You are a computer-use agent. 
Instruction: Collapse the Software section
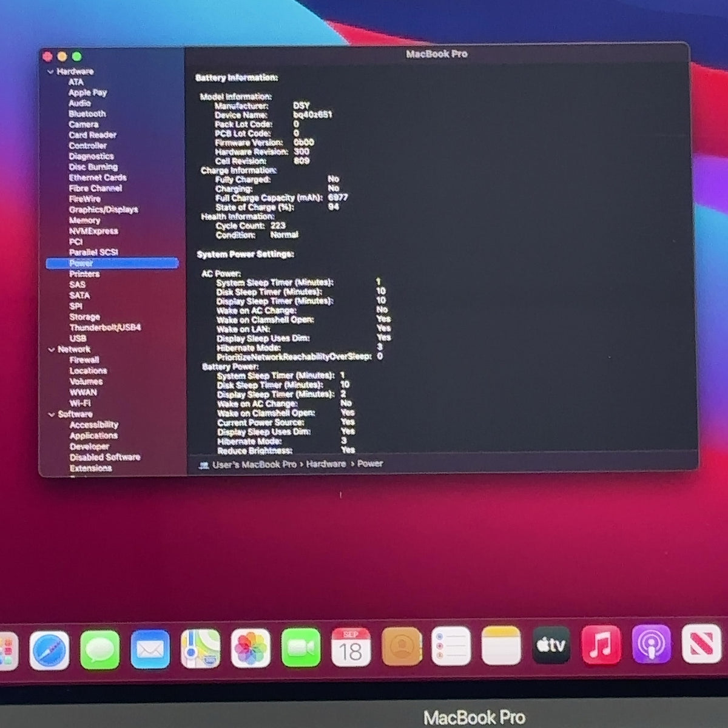[x=52, y=414]
